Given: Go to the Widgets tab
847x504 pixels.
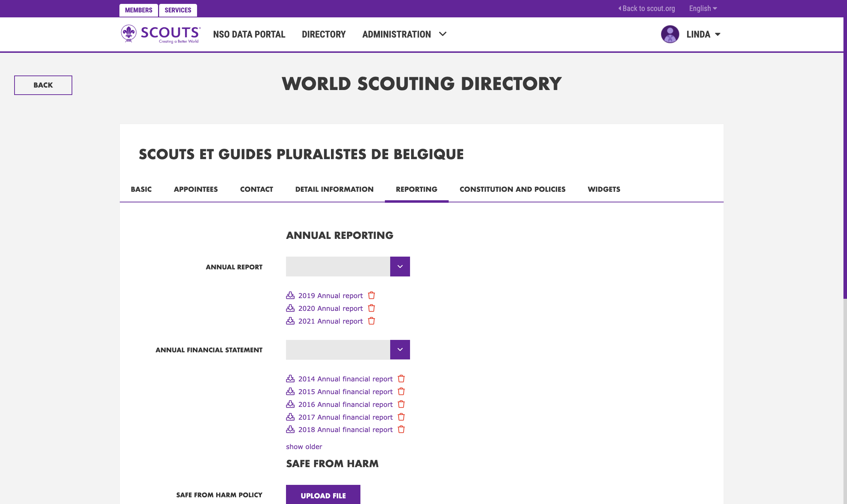Looking at the screenshot, I should tap(604, 189).
